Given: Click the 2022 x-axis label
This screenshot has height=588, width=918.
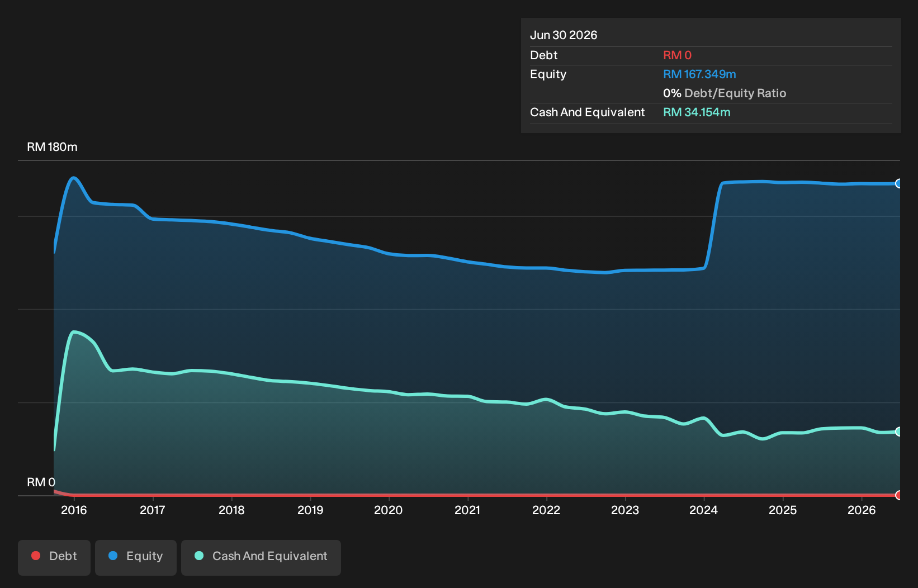Looking at the screenshot, I should 546,510.
